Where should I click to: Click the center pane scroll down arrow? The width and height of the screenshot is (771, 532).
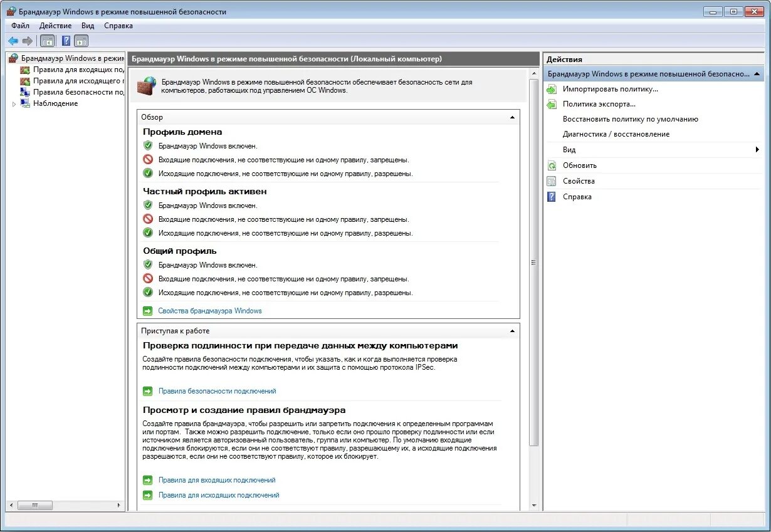pos(534,505)
